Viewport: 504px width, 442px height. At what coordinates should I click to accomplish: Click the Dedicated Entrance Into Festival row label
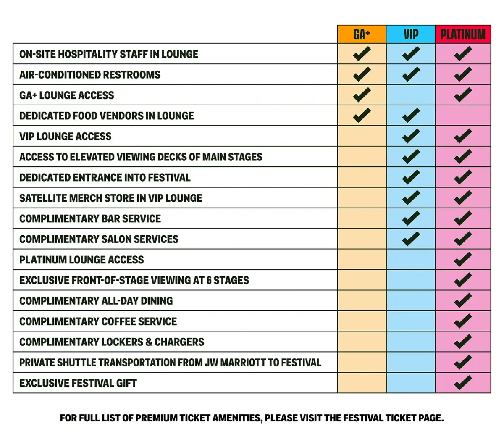(x=105, y=178)
